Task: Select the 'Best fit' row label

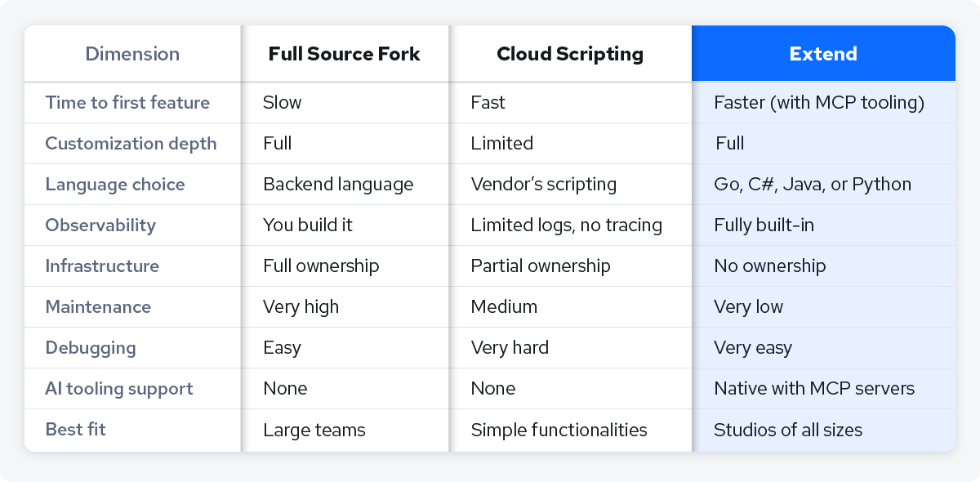Action: click(75, 430)
